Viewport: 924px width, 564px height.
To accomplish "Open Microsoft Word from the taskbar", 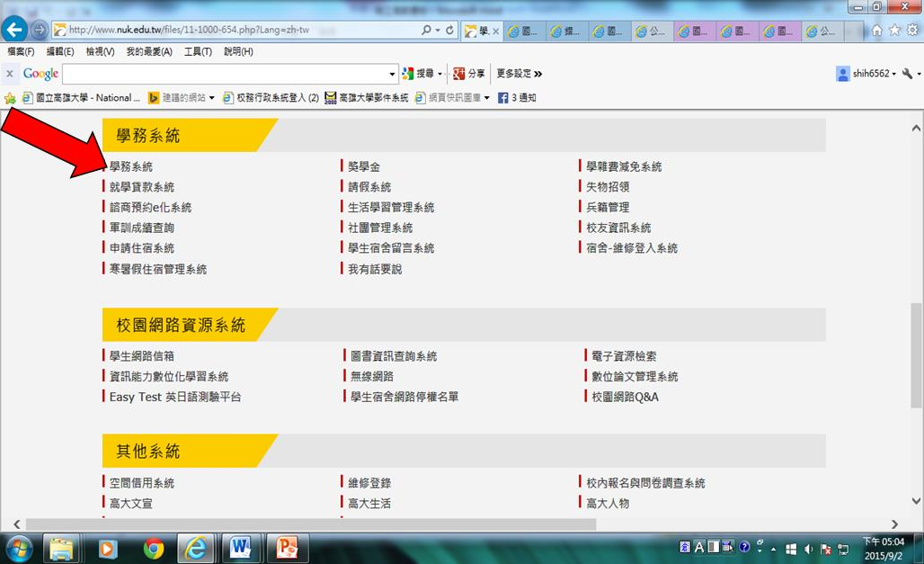I will click(241, 547).
